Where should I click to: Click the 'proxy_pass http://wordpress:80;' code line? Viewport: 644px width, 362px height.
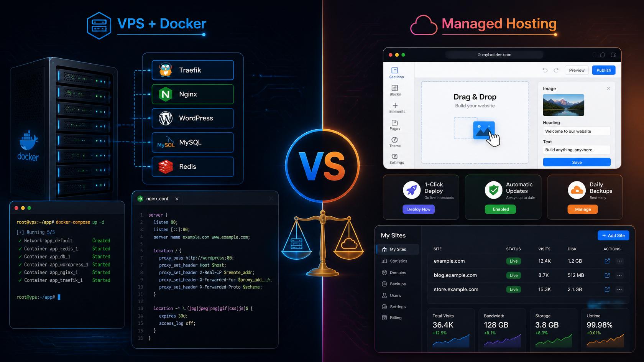click(x=196, y=258)
